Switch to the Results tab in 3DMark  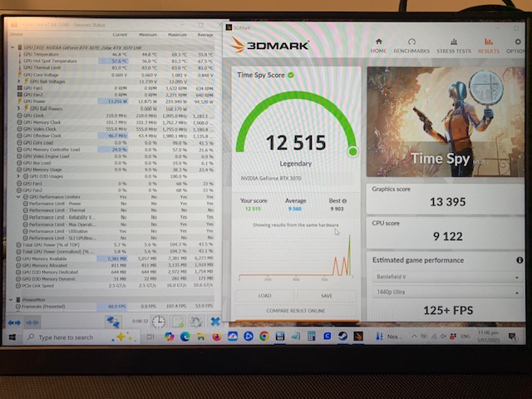pos(489,46)
